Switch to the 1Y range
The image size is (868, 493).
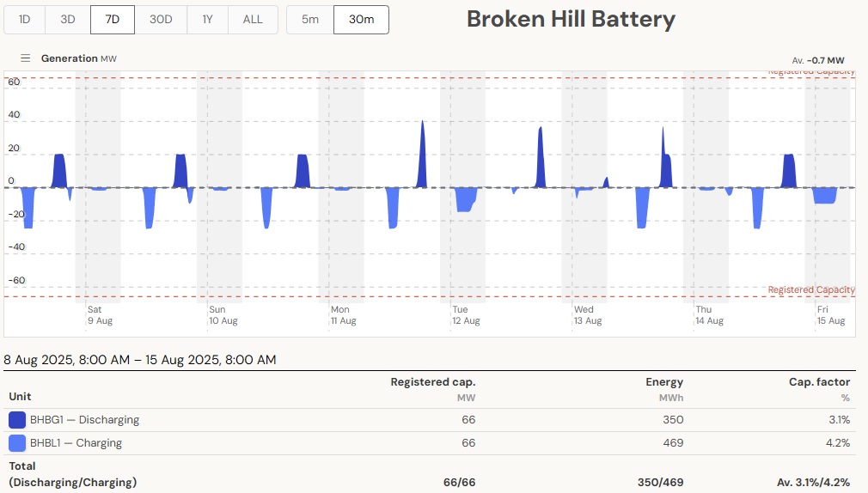point(207,19)
